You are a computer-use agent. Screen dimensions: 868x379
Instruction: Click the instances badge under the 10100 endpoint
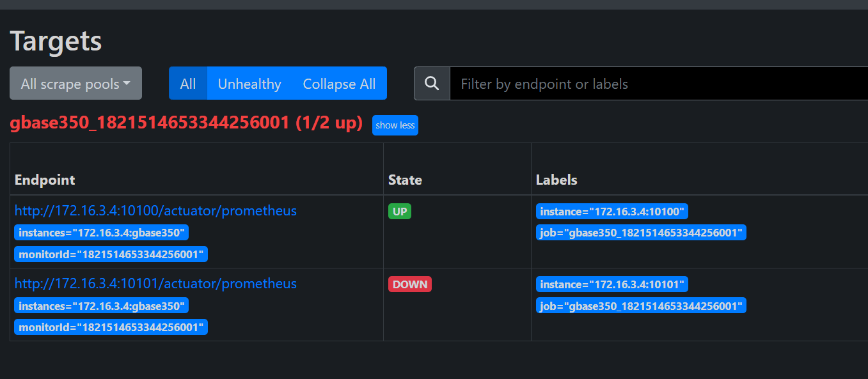pos(102,233)
